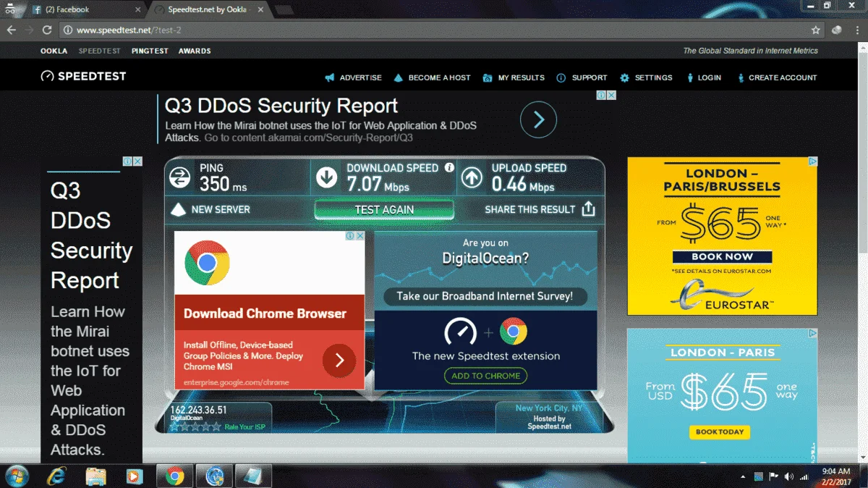Screen dimensions: 868x488
Task: Click the Login person icon
Action: [691, 77]
